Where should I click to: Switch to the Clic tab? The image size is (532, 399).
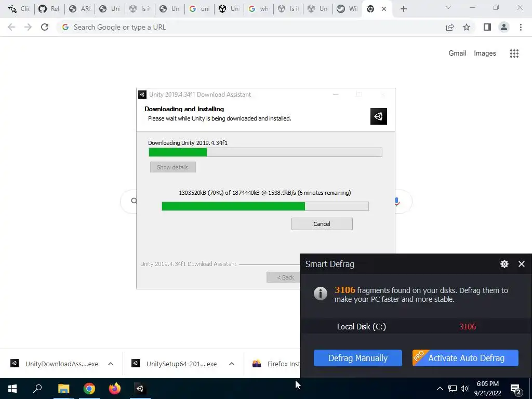pos(19,9)
